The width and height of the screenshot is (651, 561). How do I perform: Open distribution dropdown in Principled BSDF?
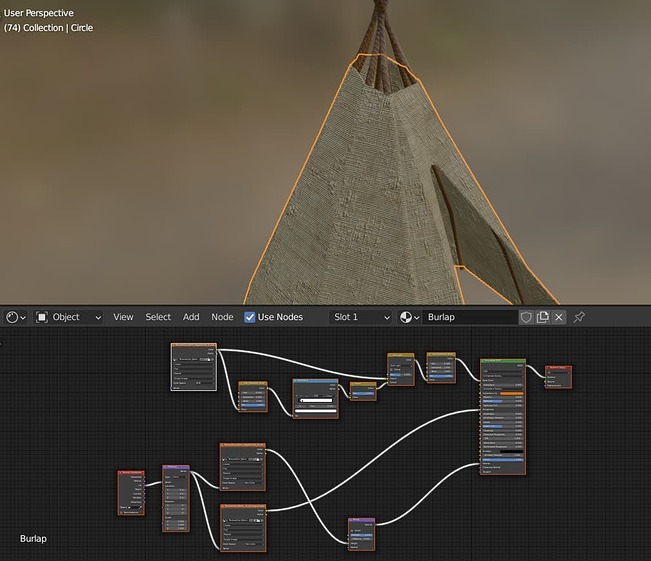point(503,371)
